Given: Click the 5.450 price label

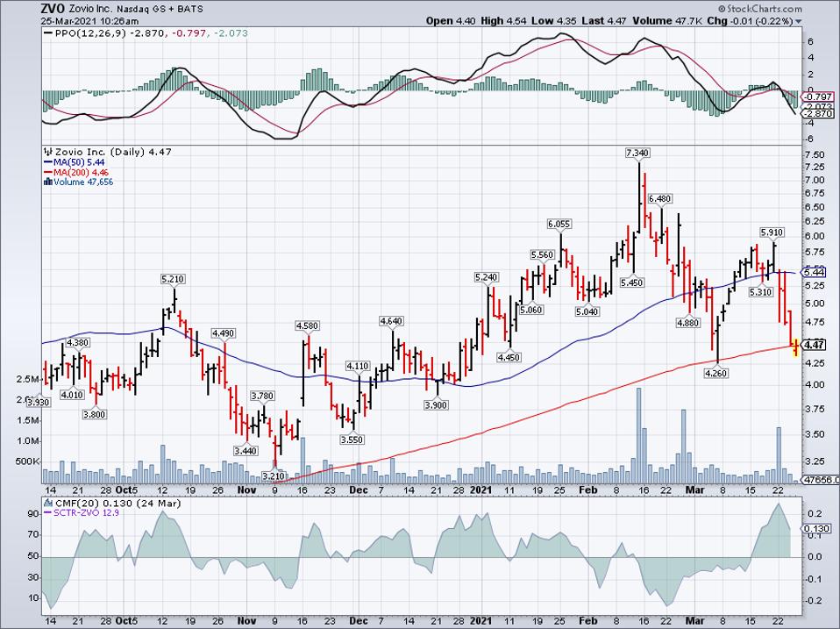Looking at the screenshot, I should 631,282.
